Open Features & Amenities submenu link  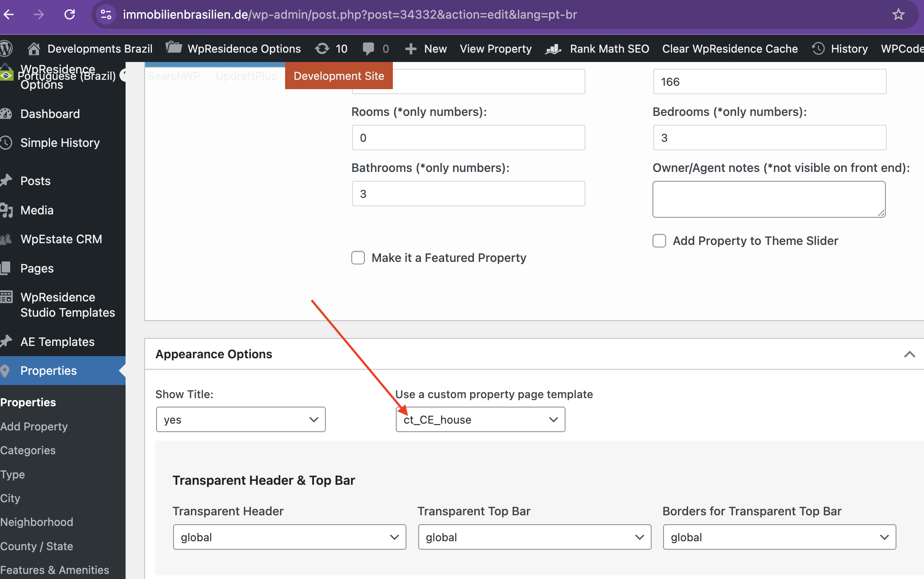click(54, 570)
